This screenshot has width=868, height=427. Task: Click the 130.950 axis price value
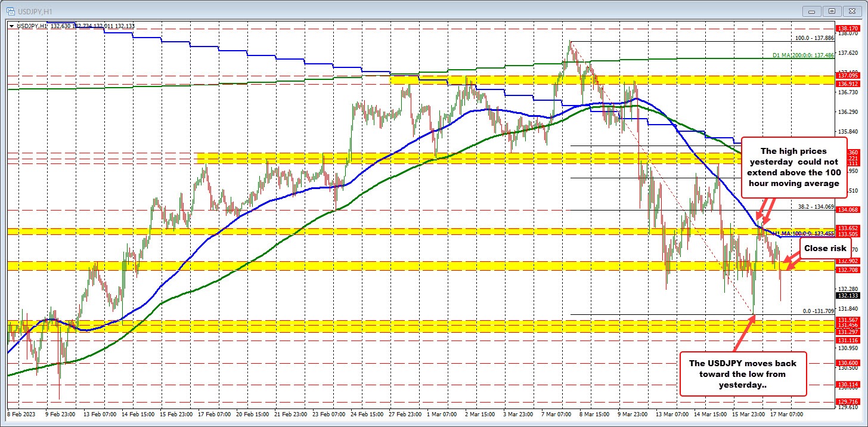(848, 347)
